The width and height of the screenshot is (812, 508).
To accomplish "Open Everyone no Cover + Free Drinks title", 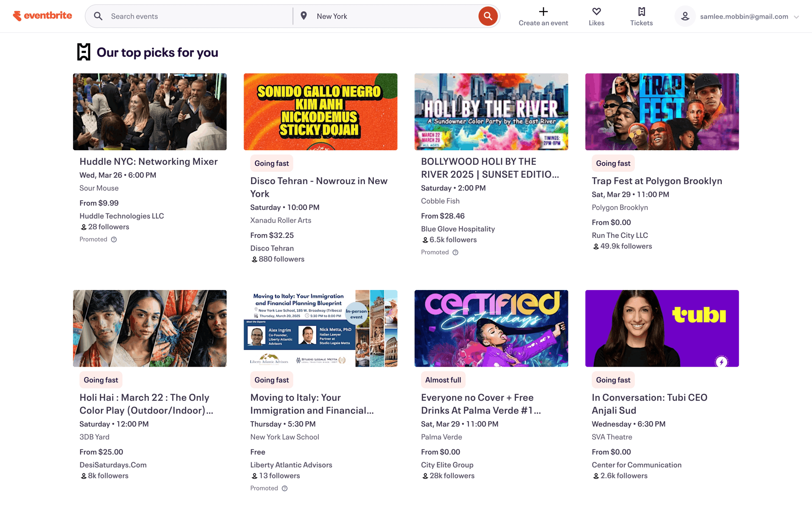I will click(481, 404).
